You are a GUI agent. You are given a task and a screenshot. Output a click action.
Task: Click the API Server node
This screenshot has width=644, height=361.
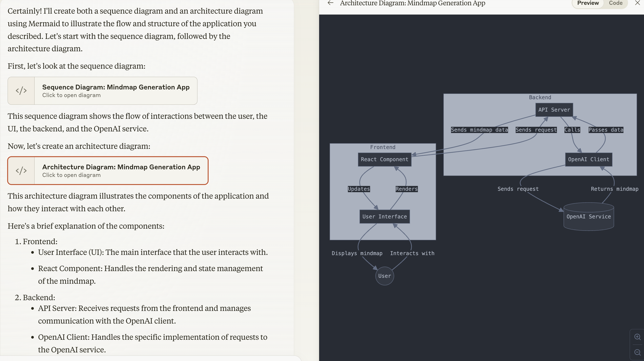(x=554, y=110)
